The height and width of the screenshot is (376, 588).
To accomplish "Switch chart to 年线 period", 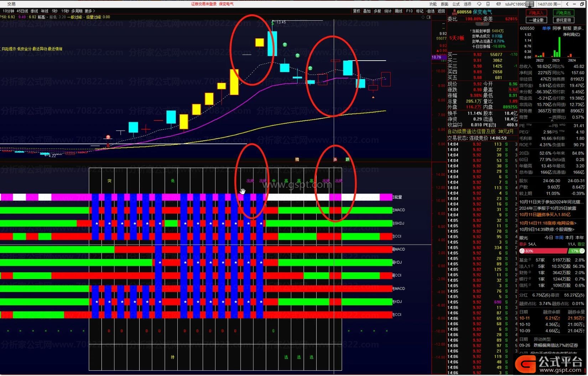I will pos(45,11).
